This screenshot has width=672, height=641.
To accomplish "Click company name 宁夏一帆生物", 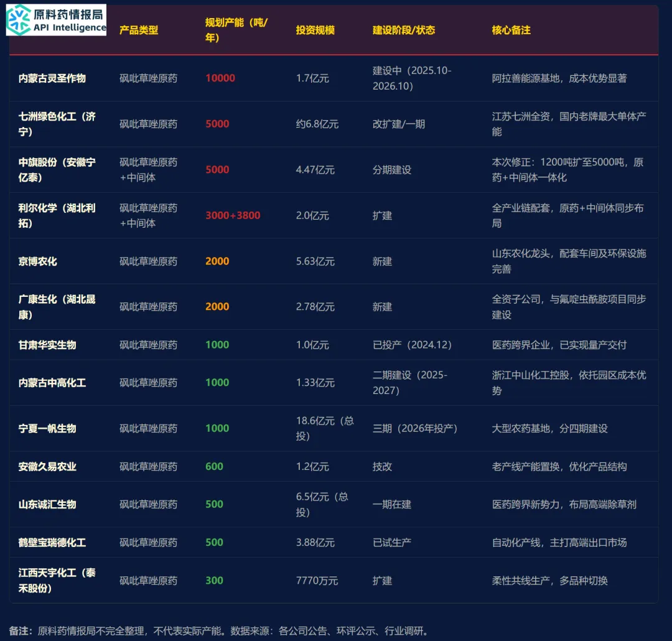I will click(47, 428).
